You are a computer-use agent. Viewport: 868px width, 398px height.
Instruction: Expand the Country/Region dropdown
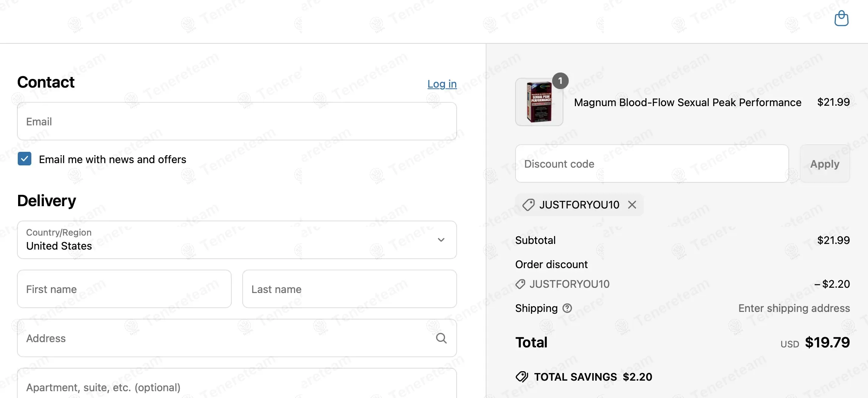[x=237, y=240]
